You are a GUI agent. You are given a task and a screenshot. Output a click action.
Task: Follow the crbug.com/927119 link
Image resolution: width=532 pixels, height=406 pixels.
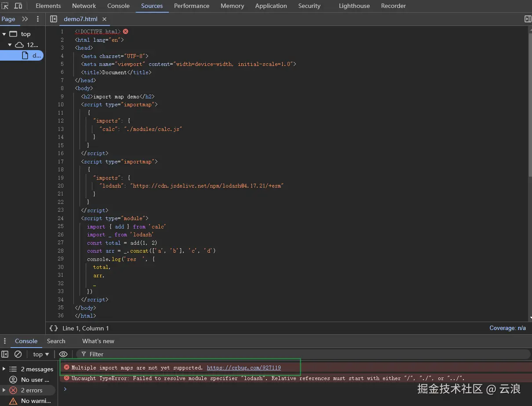coord(244,368)
